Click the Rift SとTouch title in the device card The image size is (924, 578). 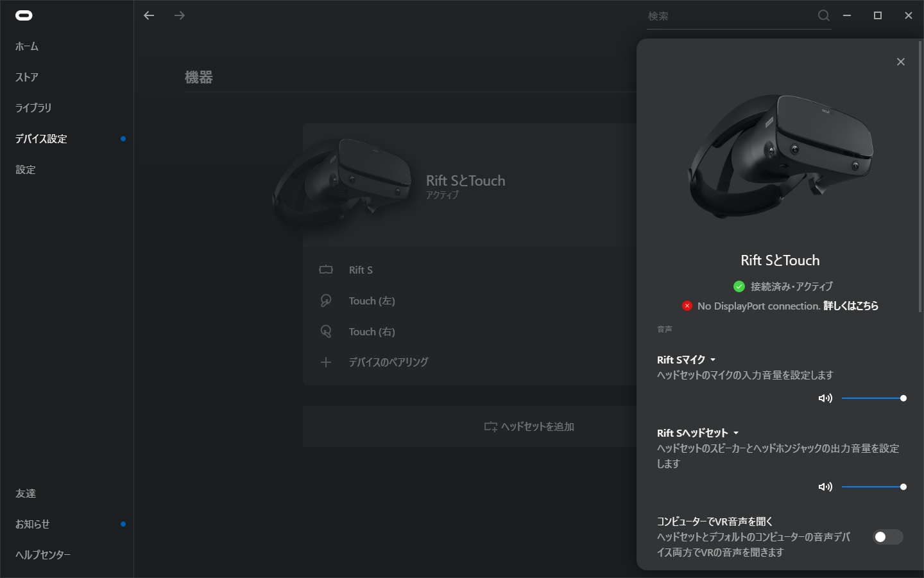tap(466, 180)
